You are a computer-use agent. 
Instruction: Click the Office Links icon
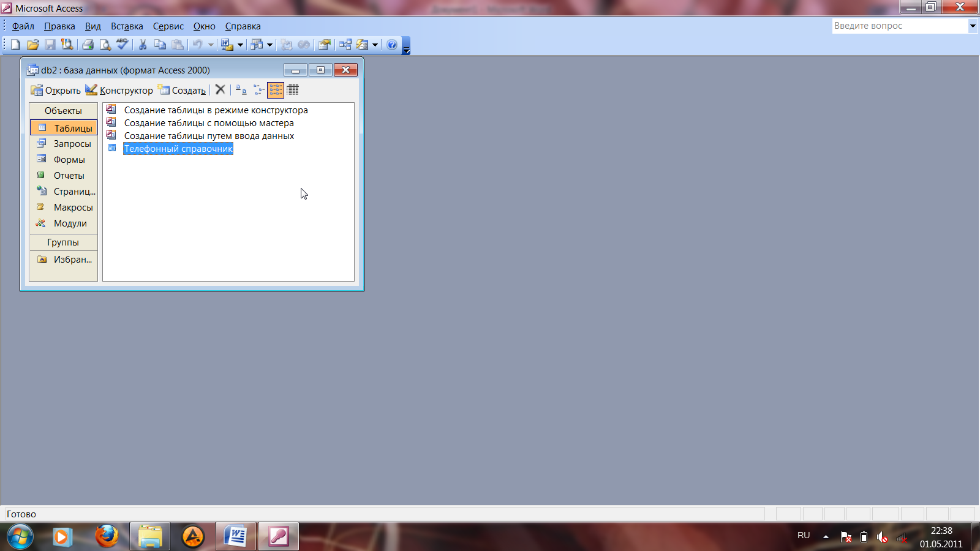(x=227, y=45)
